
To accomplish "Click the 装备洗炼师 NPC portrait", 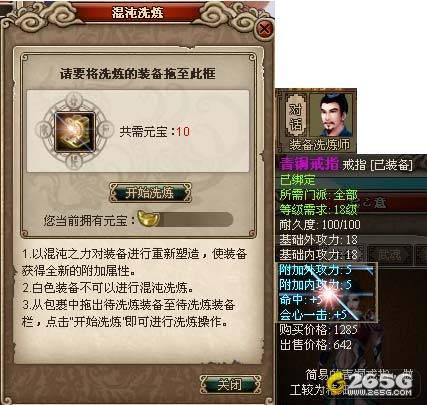I will 333,115.
